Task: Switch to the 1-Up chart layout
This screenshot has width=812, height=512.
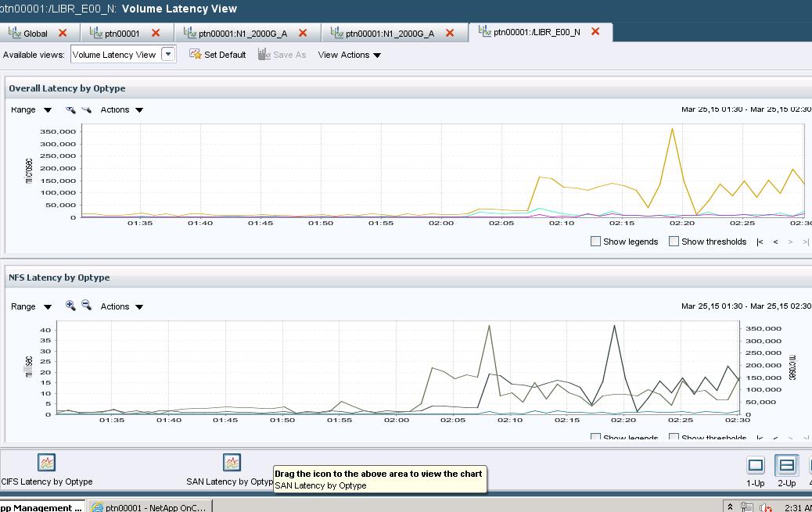Action: click(755, 466)
